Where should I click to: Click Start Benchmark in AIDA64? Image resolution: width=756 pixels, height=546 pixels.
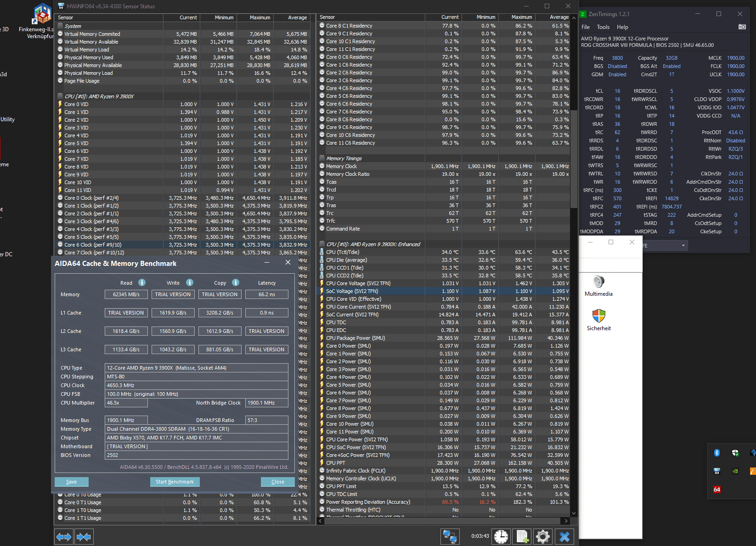[175, 482]
